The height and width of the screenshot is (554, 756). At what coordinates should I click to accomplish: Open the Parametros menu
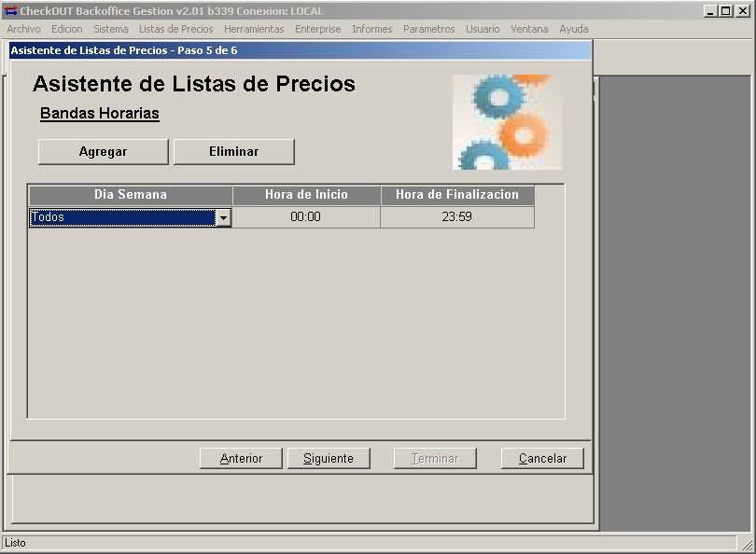click(x=429, y=29)
